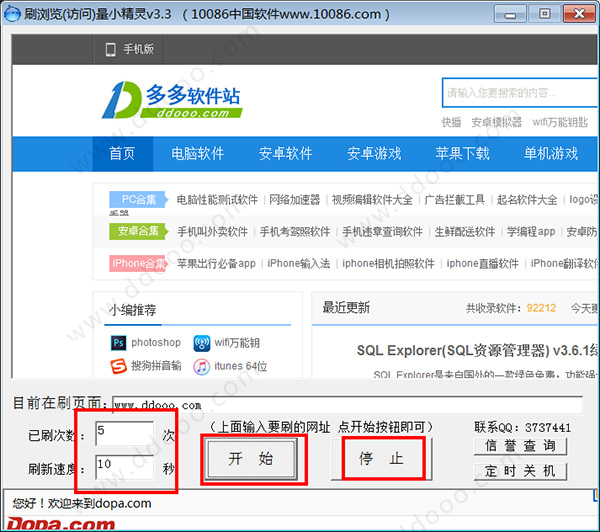The image size is (600, 532).
Task: Maximize the application window
Action: pyautogui.click(x=545, y=14)
